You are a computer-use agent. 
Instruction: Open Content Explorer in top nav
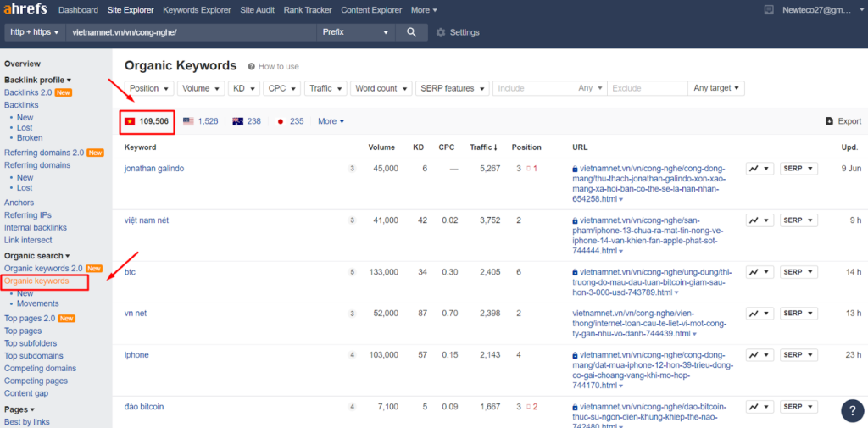click(371, 10)
